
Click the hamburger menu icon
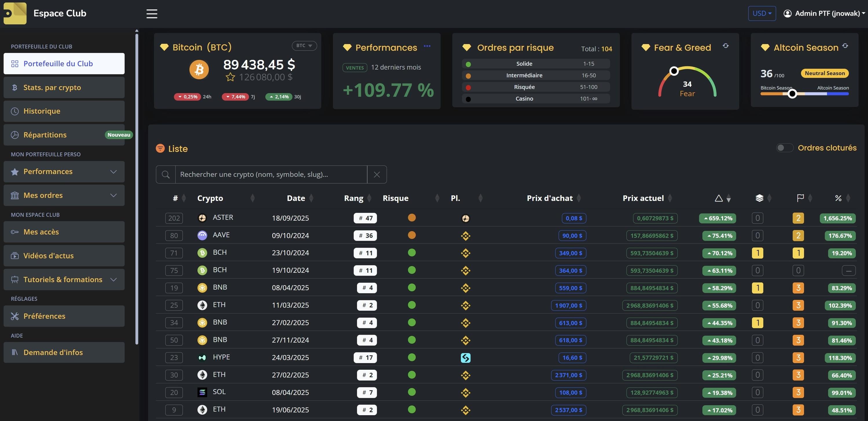(152, 14)
